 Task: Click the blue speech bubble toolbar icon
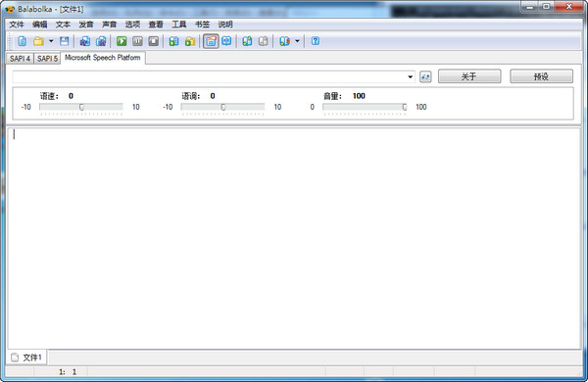(226, 41)
